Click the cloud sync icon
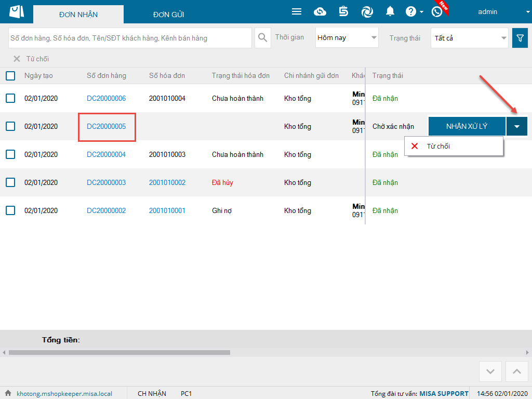The width and height of the screenshot is (532, 399). 320,11
